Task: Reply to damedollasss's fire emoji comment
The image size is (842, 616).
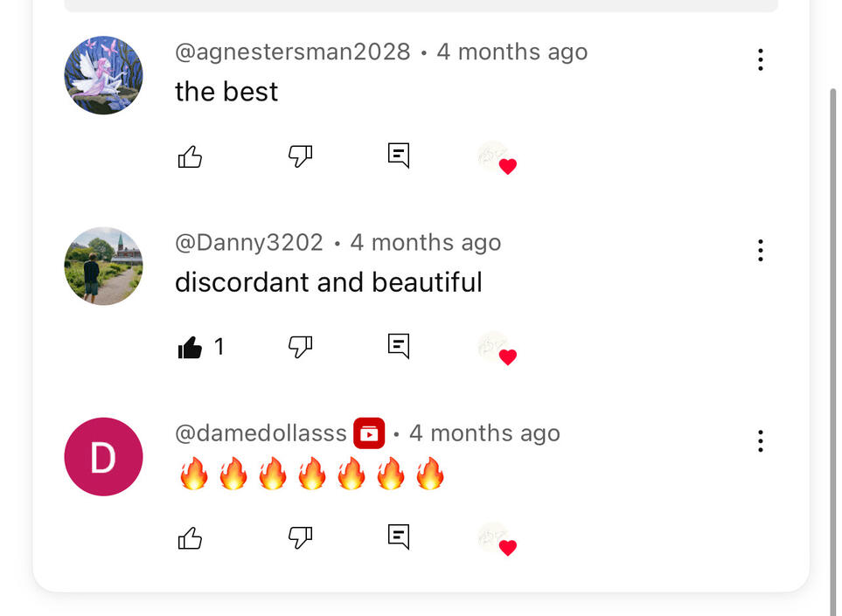Action: click(x=399, y=536)
